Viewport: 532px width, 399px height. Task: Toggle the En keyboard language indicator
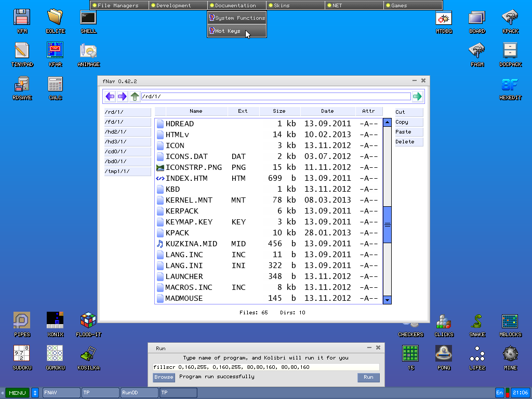pyautogui.click(x=499, y=393)
